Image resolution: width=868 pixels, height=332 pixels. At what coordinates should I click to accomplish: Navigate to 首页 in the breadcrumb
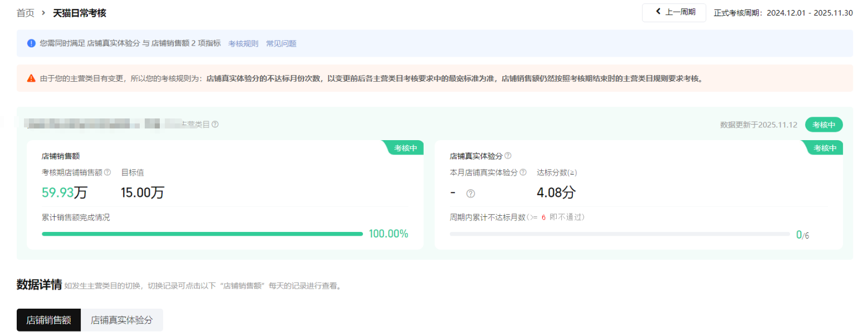(x=26, y=13)
